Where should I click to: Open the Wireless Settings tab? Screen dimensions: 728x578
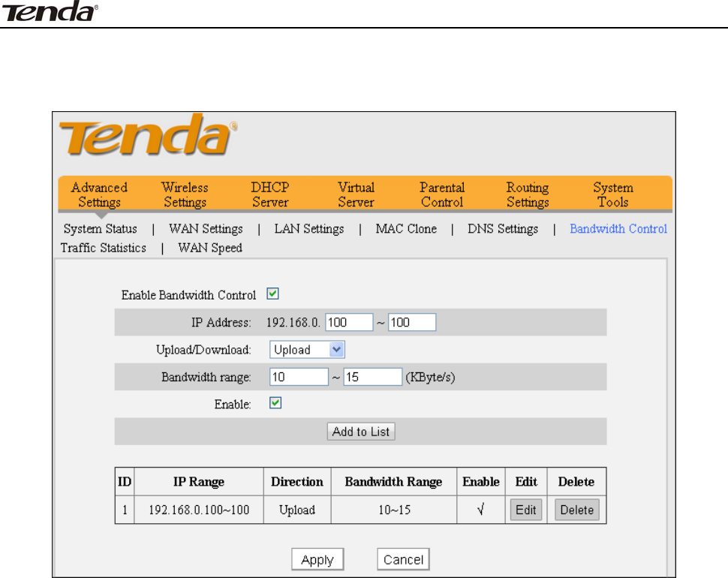(185, 194)
